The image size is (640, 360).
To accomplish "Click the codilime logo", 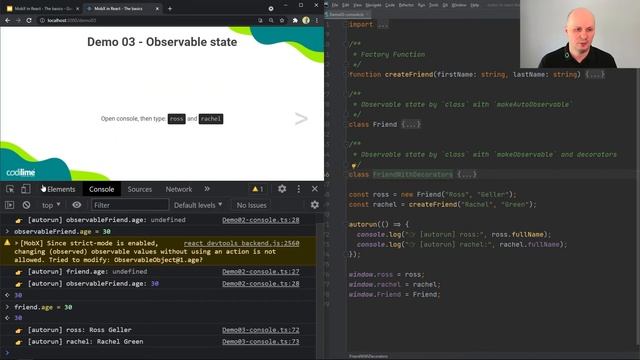I will coord(20,173).
